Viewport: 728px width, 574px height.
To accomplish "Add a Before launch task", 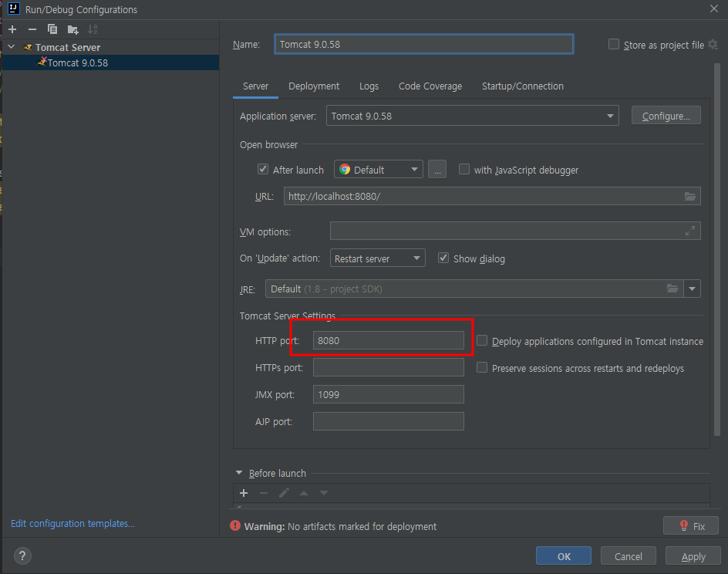I will tap(244, 493).
